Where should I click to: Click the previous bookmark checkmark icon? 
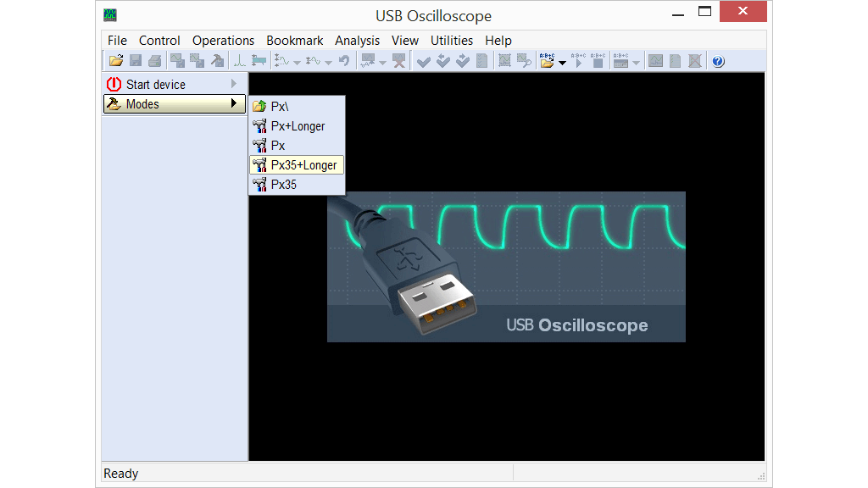click(x=442, y=61)
